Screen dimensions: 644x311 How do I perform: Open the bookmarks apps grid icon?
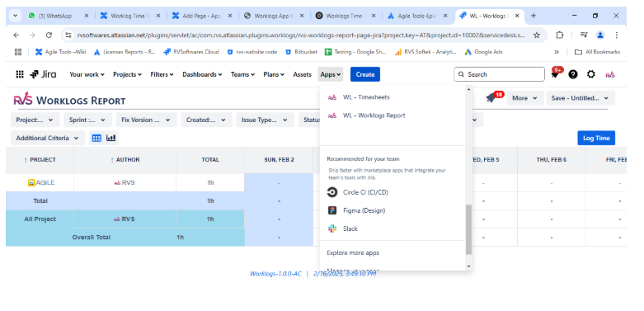tap(17, 52)
